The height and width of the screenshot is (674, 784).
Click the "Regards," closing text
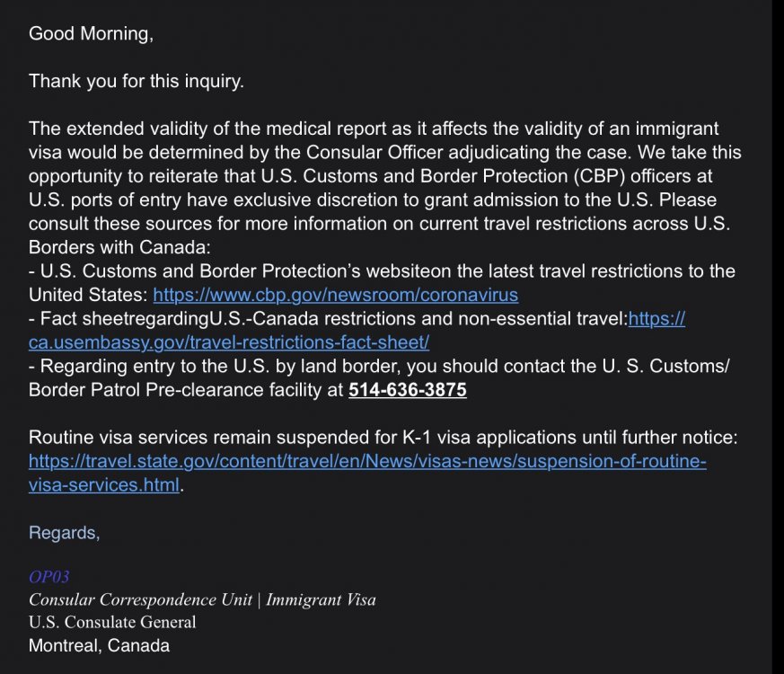point(65,533)
